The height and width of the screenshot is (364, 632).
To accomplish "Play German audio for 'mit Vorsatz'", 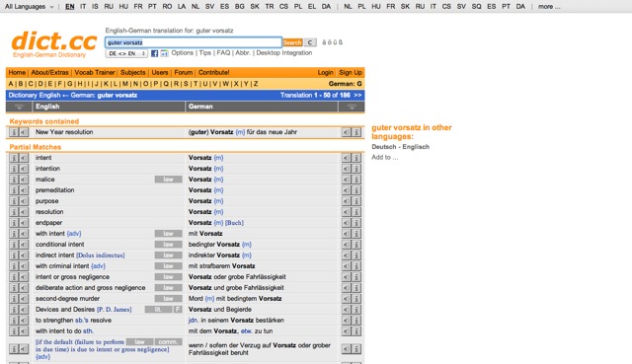I will [346, 234].
